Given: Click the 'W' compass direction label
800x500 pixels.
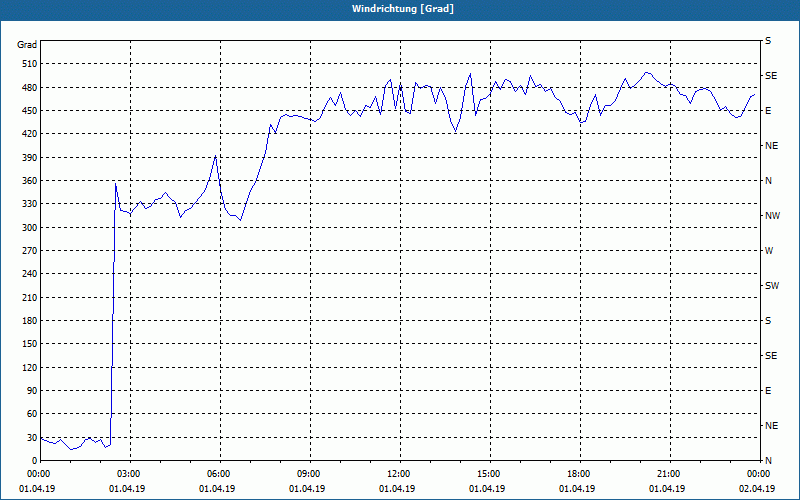Looking at the screenshot, I should [x=769, y=251].
